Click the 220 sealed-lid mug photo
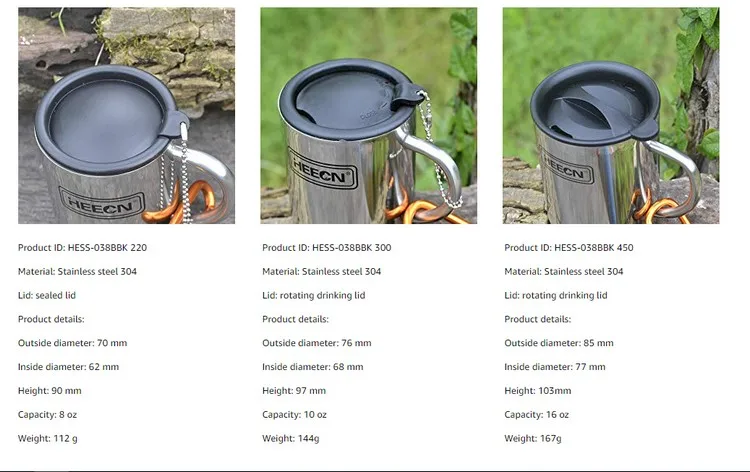 coord(126,115)
